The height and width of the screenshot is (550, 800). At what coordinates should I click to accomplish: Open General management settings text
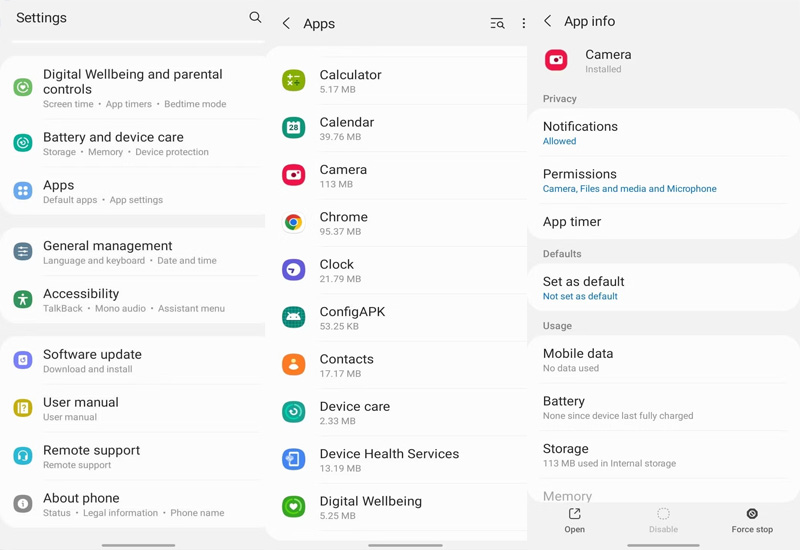[x=130, y=253]
